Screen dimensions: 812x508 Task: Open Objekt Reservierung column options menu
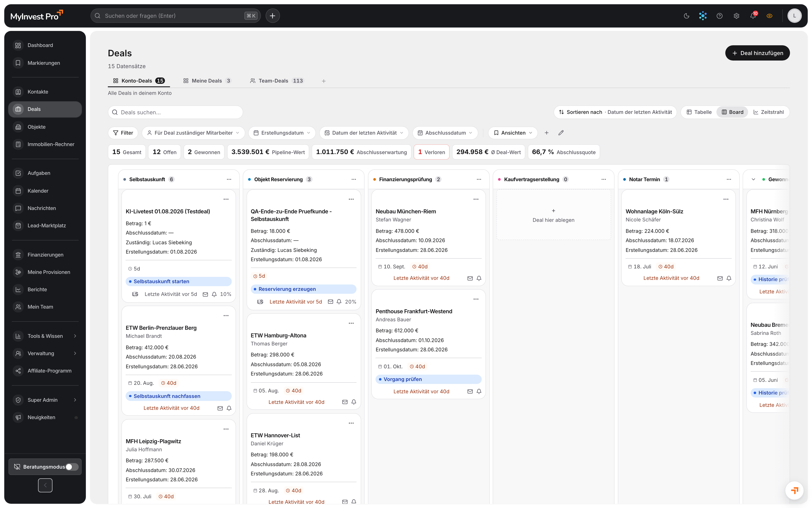354,179
